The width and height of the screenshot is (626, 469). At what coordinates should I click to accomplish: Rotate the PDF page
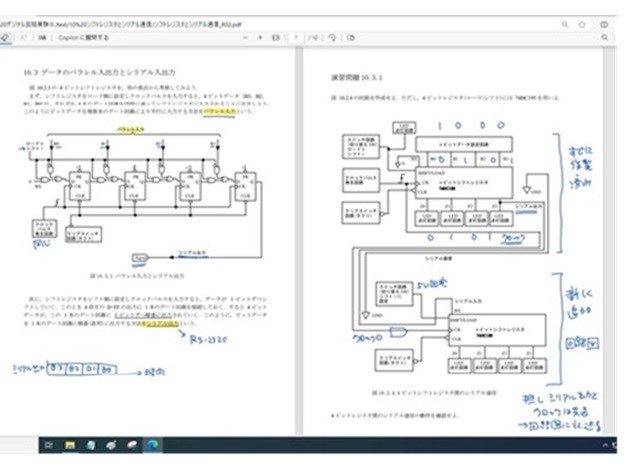[x=332, y=38]
